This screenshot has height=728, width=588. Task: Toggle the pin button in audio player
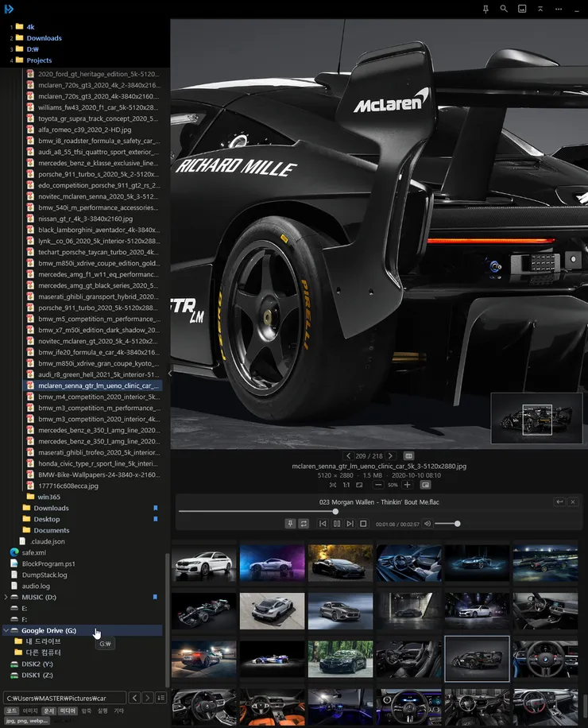[290, 524]
